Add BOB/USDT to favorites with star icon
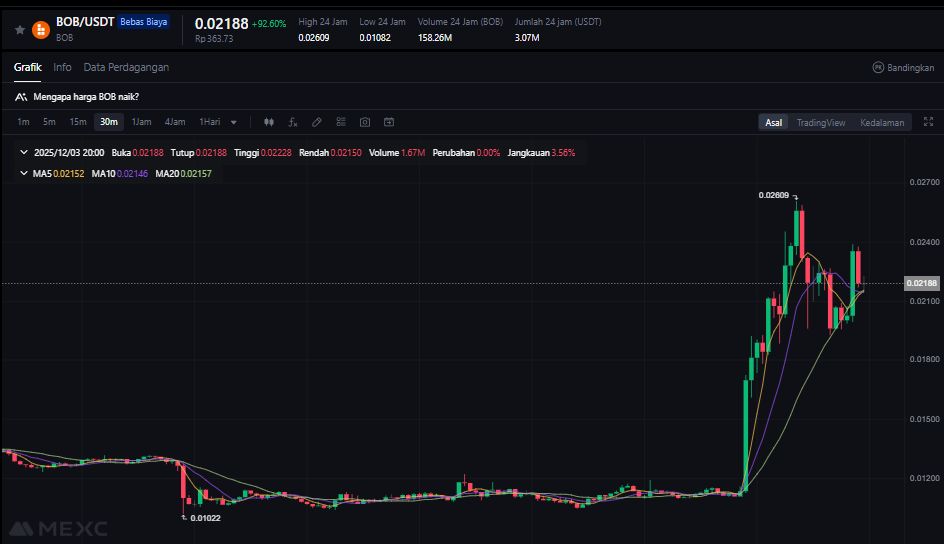 tap(19, 30)
